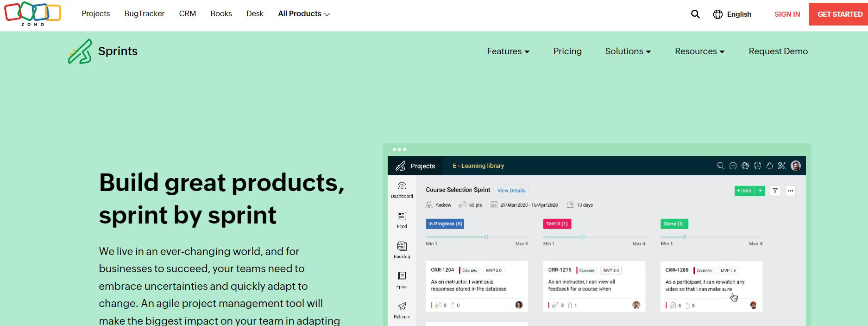Open the Release sidebar icon

tap(402, 306)
